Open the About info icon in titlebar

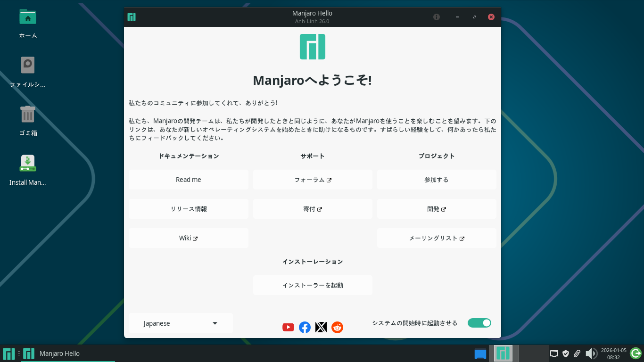click(437, 17)
